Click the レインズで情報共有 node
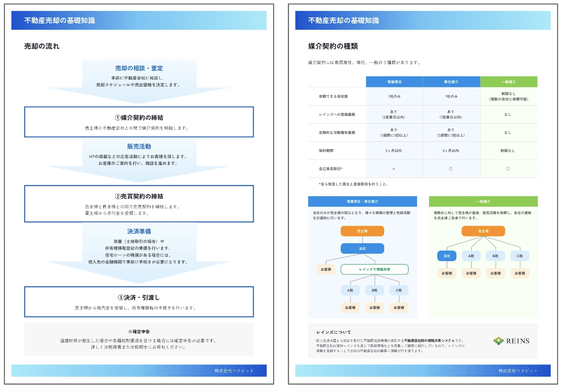 (374, 269)
